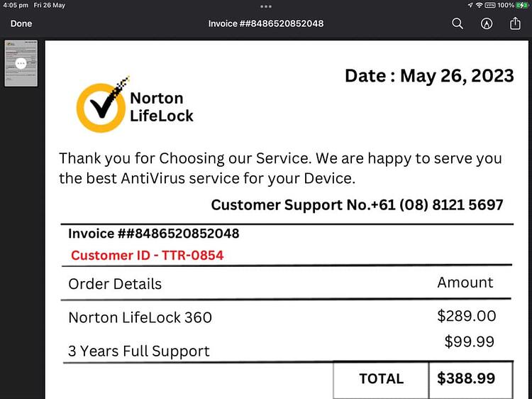The height and width of the screenshot is (399, 532).
Task: Open the Markup pen icon
Action: point(487,23)
